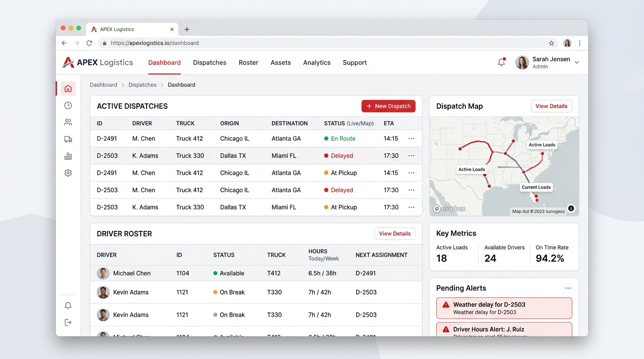Click View Details on the Dispatch Map card
Viewport: 644px width, 359px height.
point(551,106)
